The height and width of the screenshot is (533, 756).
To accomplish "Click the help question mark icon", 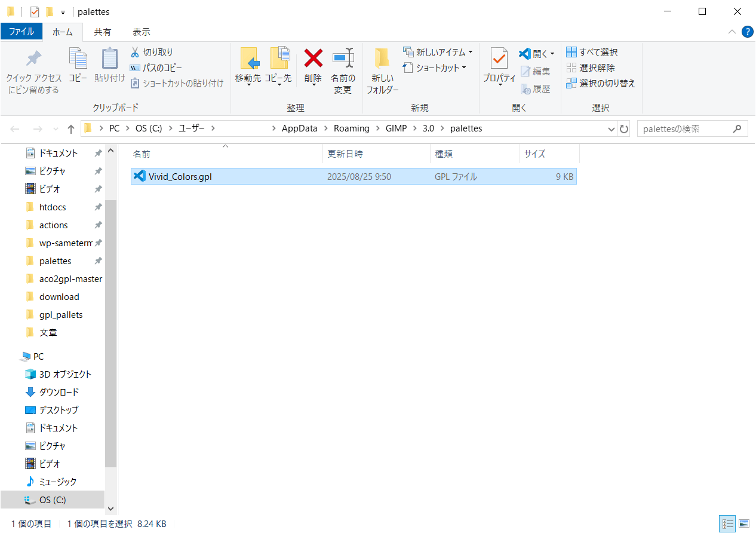I will pyautogui.click(x=747, y=32).
